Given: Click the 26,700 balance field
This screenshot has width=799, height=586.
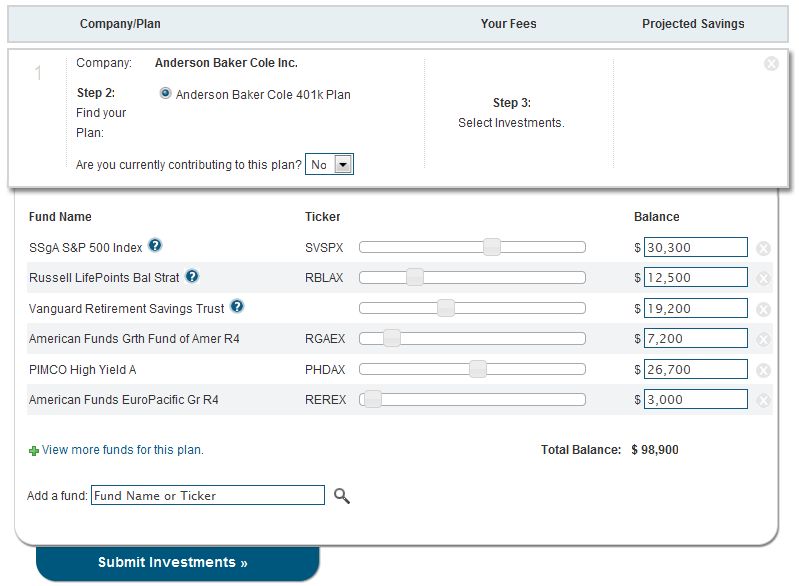Looking at the screenshot, I should click(x=696, y=369).
